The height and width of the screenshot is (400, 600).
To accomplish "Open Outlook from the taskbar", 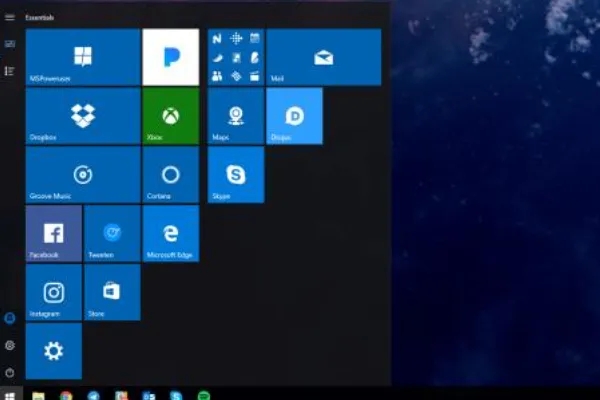I will (148, 395).
